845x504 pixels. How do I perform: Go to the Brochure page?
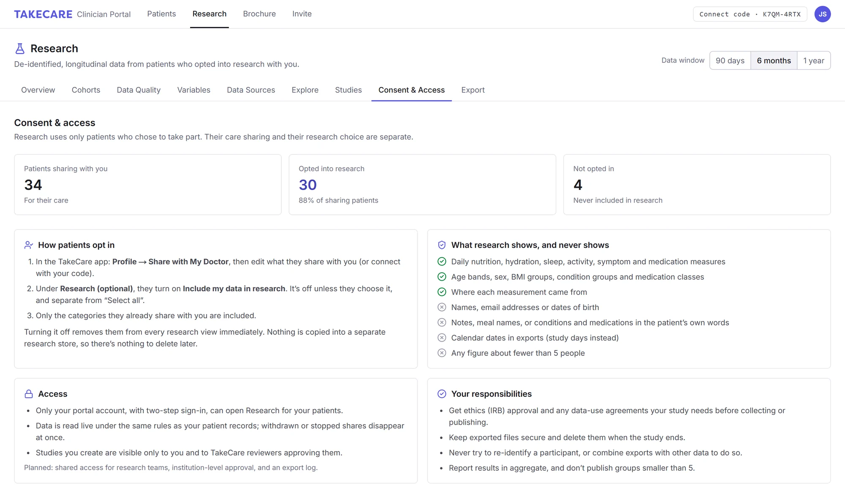[259, 14]
